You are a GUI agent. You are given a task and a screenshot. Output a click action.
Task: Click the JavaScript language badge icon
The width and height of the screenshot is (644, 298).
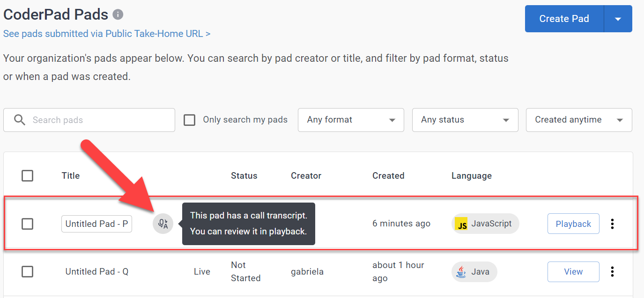(462, 224)
